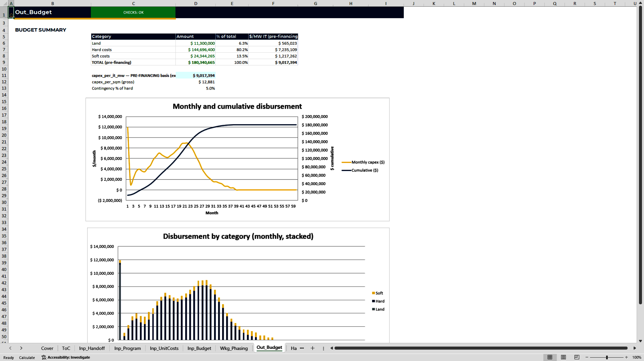Click the horizontal scrollbar thumb
Image resolution: width=644 pixels, height=361 pixels.
tap(481, 348)
